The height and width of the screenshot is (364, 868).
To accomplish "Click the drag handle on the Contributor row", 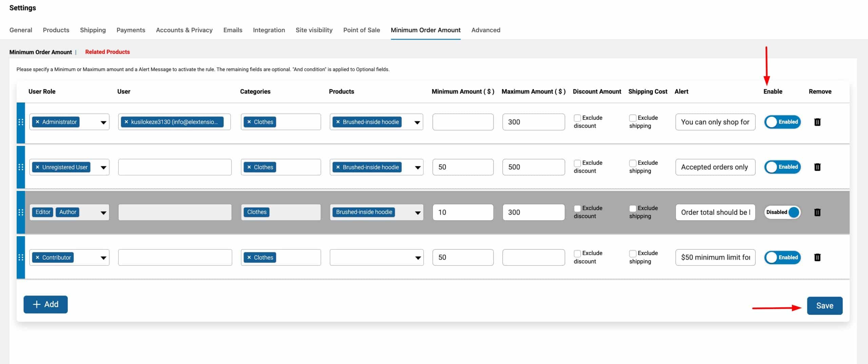I will 21,257.
